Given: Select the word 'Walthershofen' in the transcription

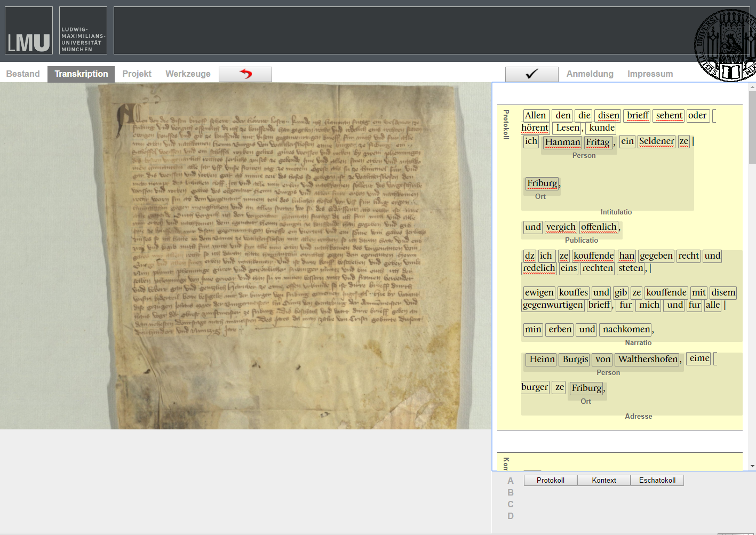Looking at the screenshot, I should point(648,360).
